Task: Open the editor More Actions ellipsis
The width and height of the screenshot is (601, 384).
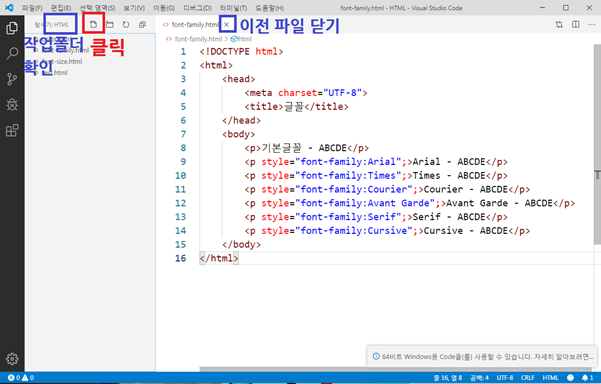Action: point(591,25)
